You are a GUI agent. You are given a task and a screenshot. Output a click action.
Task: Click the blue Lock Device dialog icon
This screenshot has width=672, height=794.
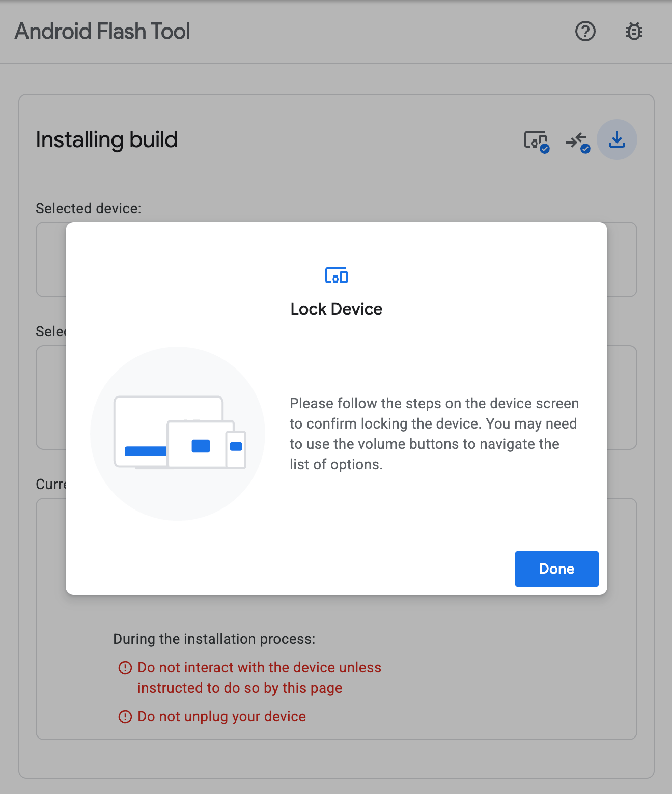[x=336, y=276]
